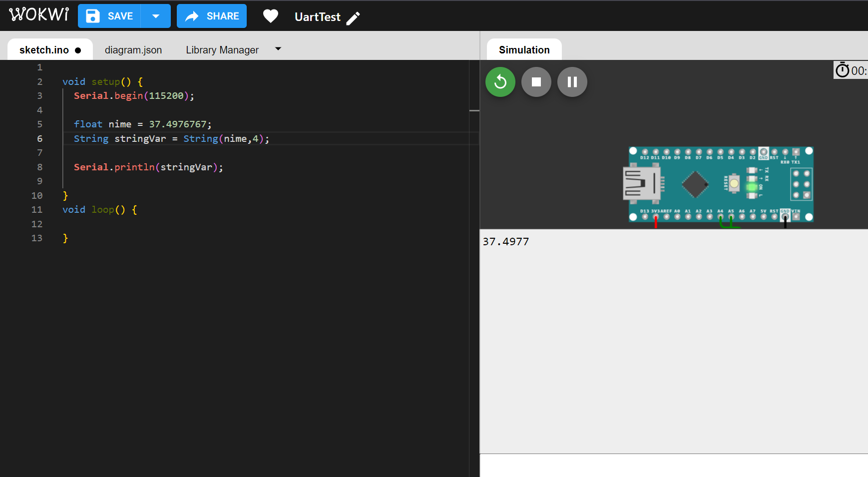The image size is (868, 477).
Task: Expand the file tabs dropdown arrow
Action: point(278,49)
